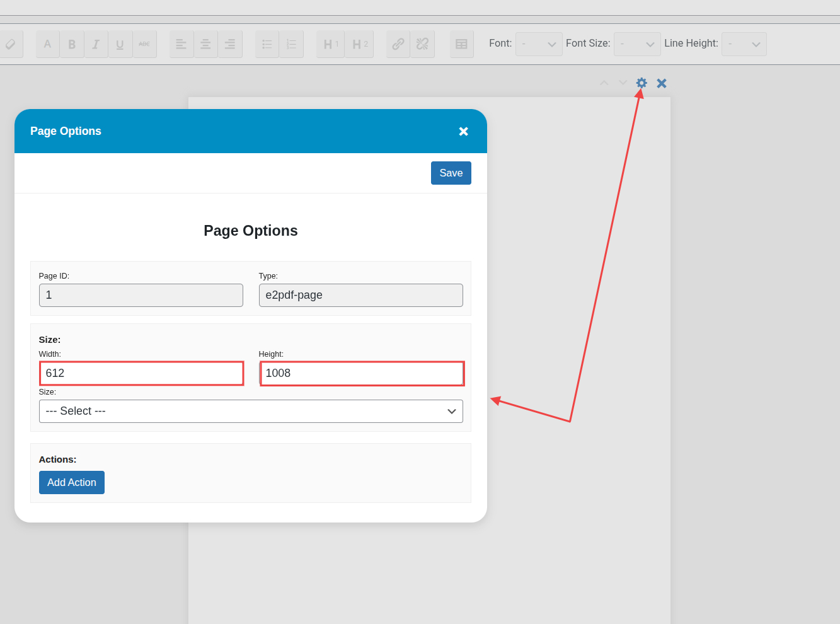The height and width of the screenshot is (624, 840).
Task: Toggle bold text formatting
Action: (x=72, y=44)
